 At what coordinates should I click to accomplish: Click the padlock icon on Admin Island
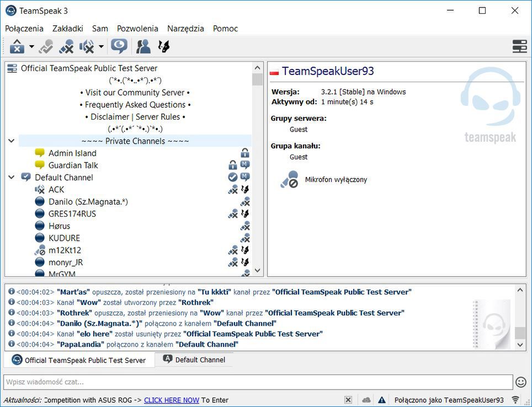click(x=245, y=153)
